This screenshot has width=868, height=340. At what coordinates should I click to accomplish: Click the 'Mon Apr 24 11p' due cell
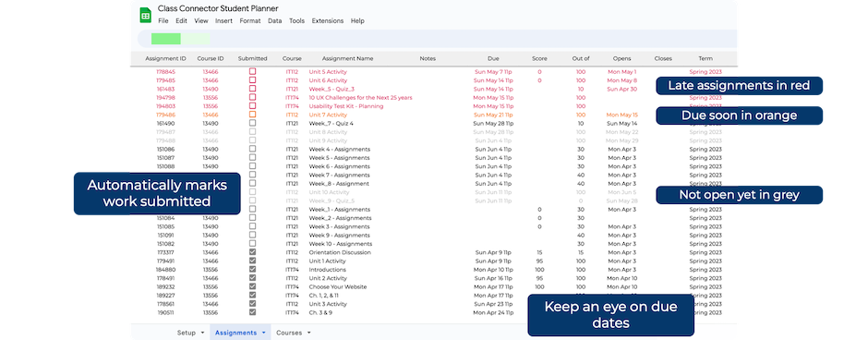(x=493, y=312)
